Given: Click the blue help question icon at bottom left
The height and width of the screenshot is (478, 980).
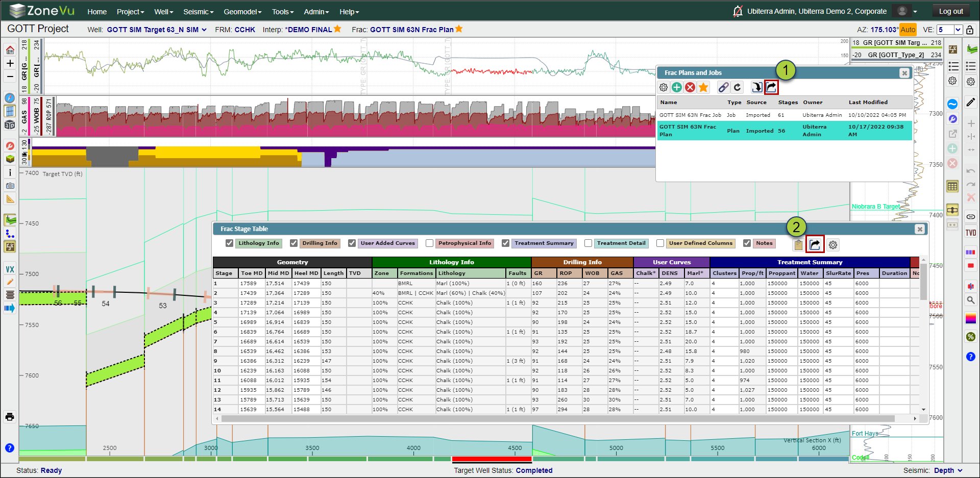Looking at the screenshot, I should pos(10,448).
